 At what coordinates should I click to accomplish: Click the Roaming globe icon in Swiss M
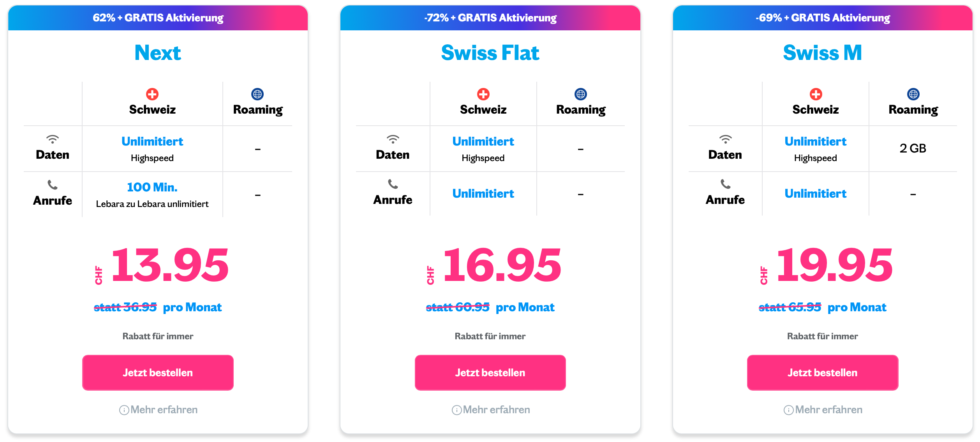(x=913, y=94)
